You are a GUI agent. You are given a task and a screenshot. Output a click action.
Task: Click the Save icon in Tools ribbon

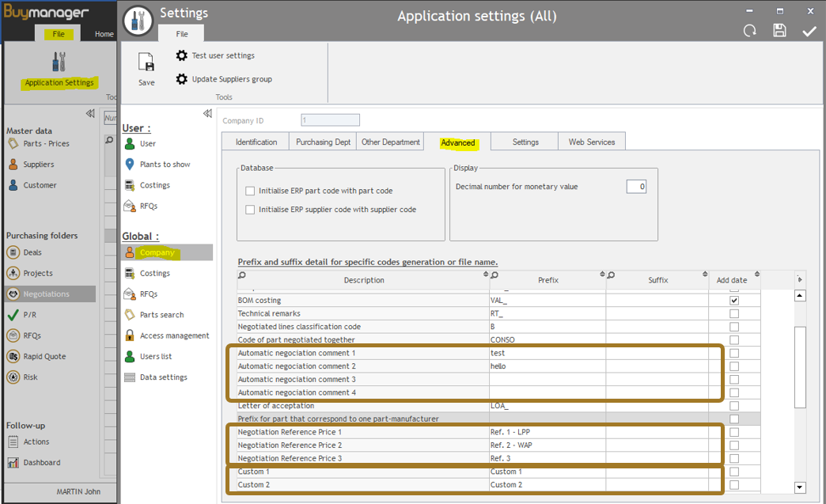[x=146, y=63]
